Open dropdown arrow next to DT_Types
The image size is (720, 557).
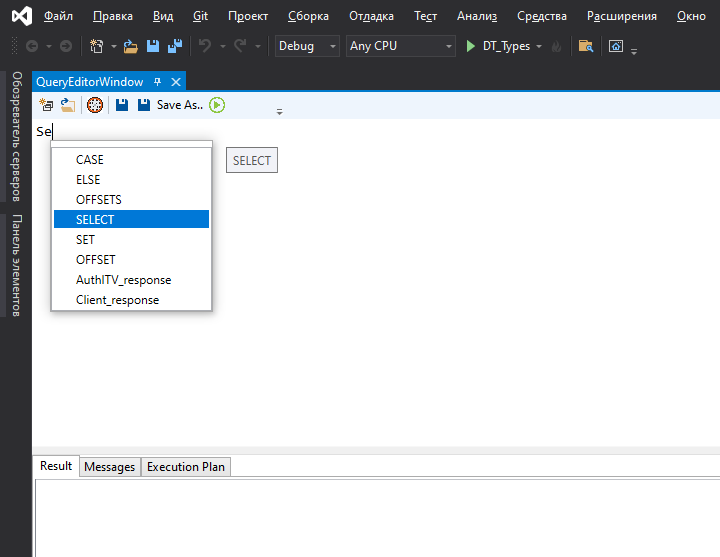click(x=539, y=46)
